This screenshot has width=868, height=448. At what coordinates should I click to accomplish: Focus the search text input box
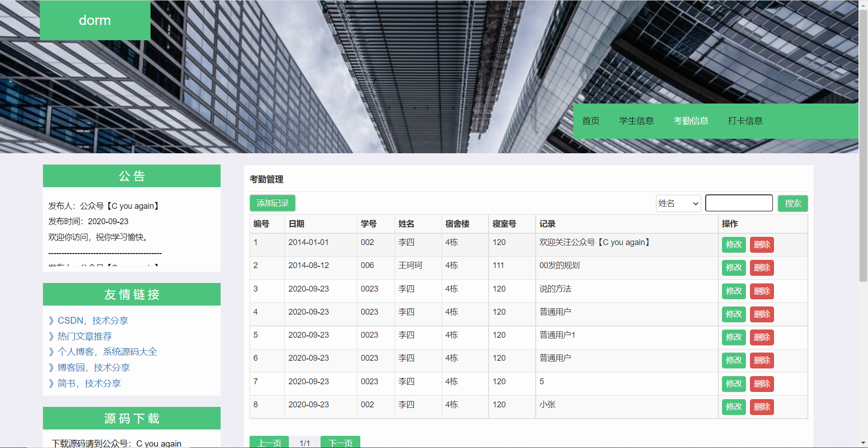[x=739, y=203]
